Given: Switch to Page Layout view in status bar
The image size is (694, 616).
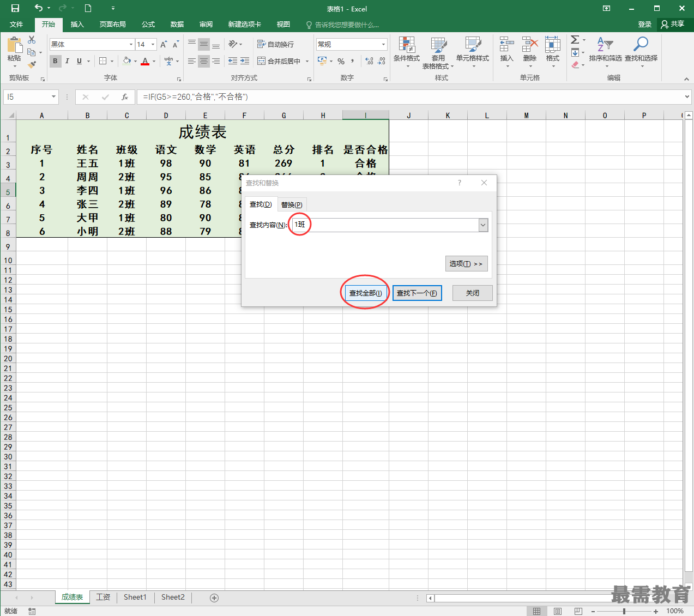Looking at the screenshot, I should (x=558, y=611).
